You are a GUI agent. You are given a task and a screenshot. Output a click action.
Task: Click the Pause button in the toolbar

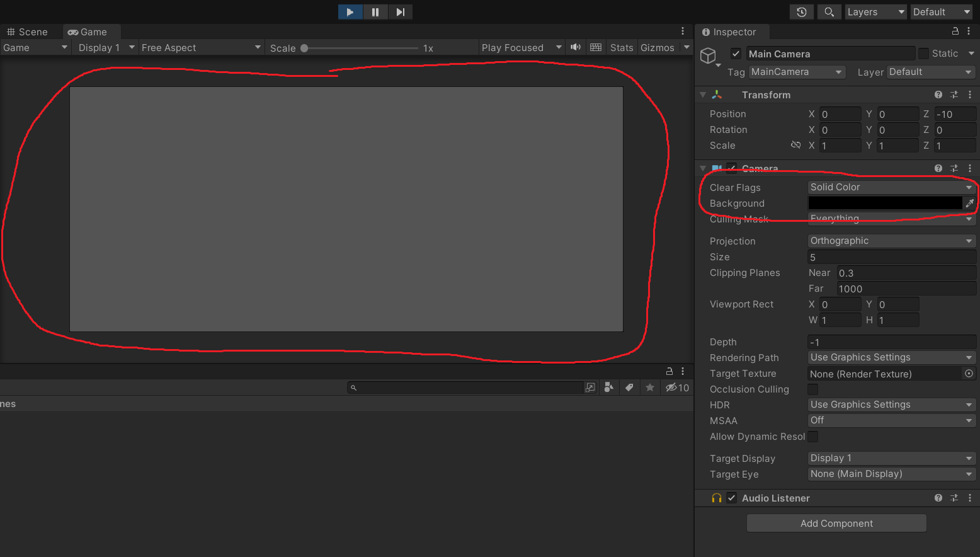pos(375,11)
